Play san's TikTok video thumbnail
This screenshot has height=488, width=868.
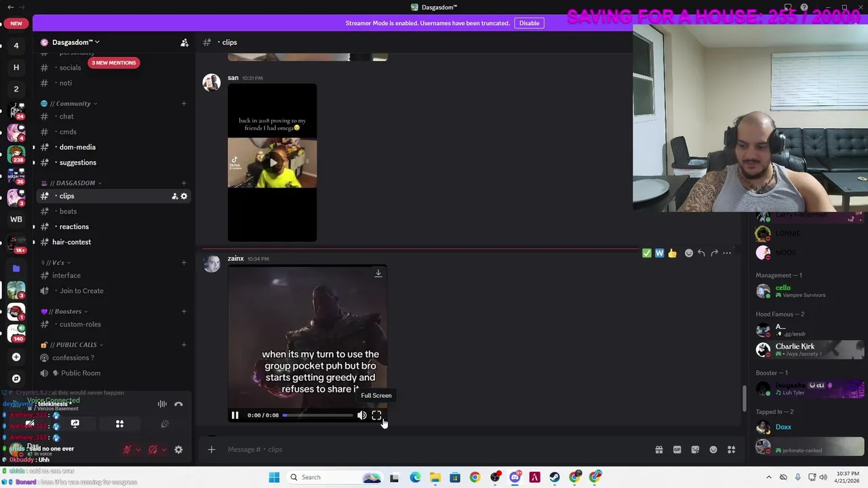click(x=273, y=163)
